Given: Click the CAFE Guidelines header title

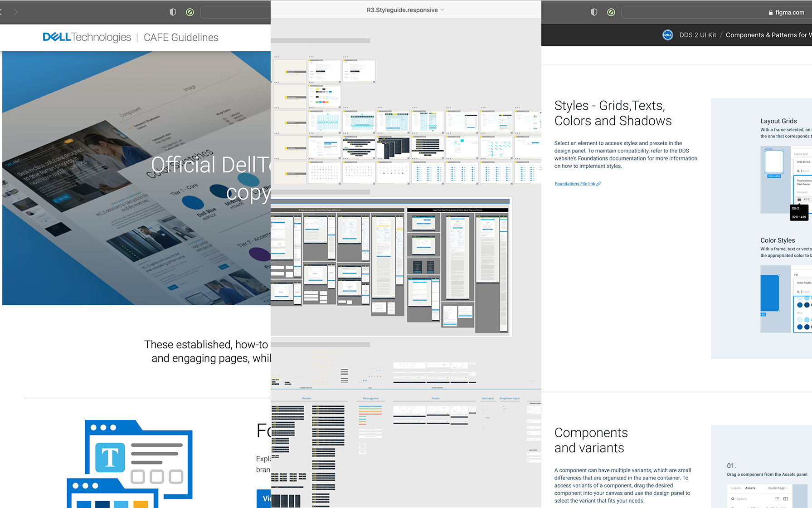Looking at the screenshot, I should 181,38.
